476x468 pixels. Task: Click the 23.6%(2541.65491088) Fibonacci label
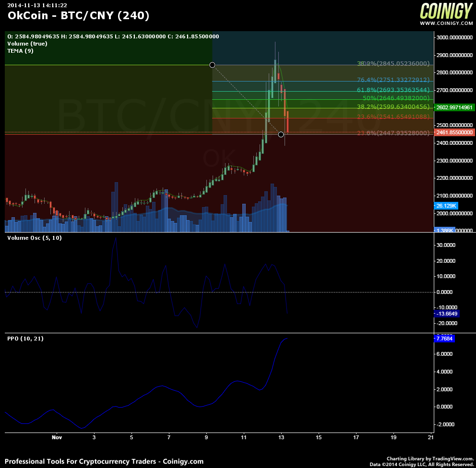(x=393, y=117)
